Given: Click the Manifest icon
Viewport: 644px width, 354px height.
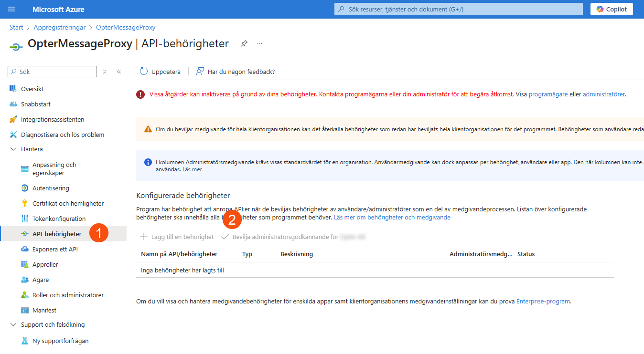Looking at the screenshot, I should (25, 310).
